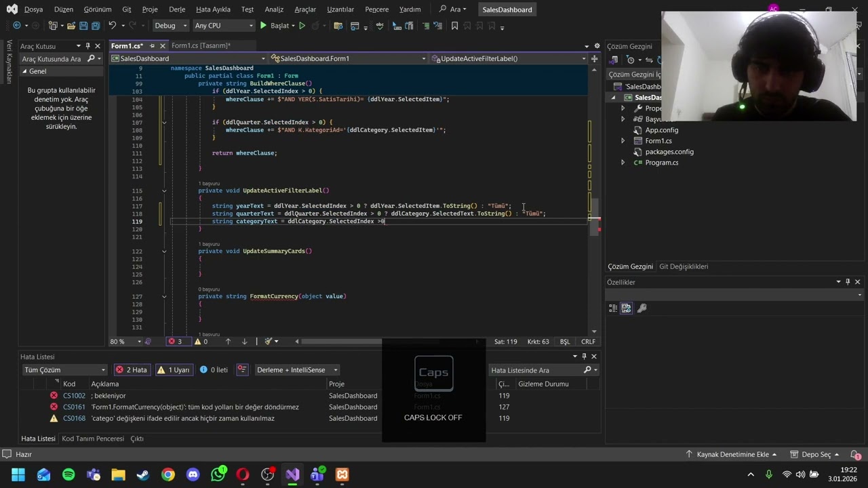Switch to the Form1.cs [Tasarım] tab

[201, 45]
